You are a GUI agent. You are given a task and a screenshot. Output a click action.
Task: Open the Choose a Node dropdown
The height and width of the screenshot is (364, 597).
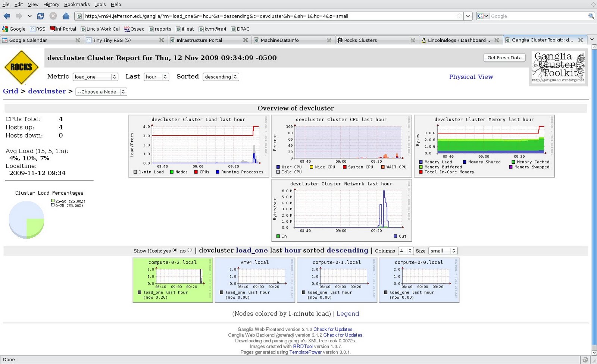101,91
